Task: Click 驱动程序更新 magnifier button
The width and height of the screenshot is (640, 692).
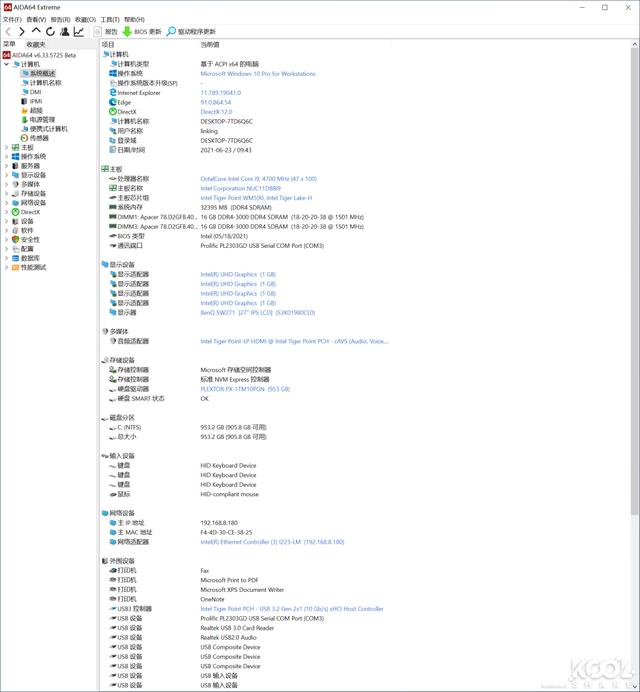Action: point(191,31)
